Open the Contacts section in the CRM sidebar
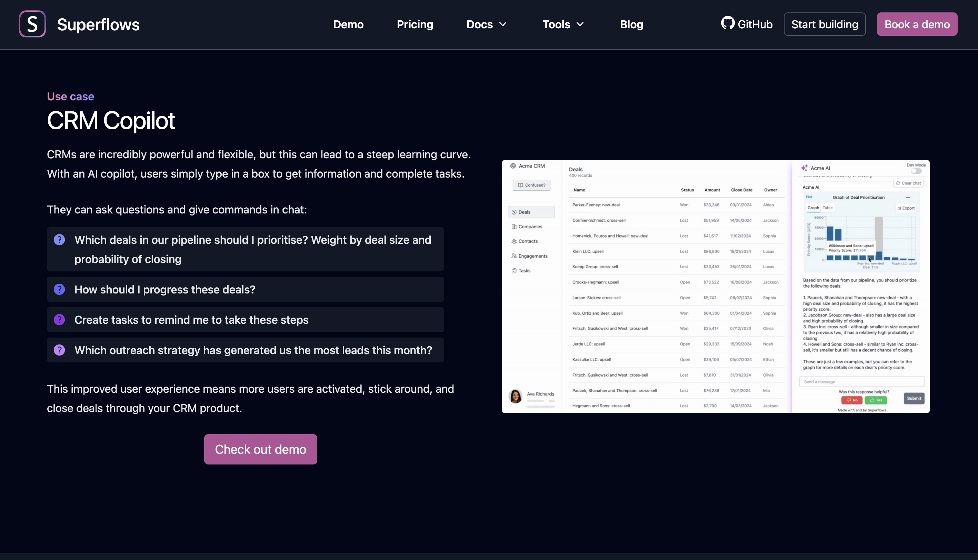978x560 pixels. coord(527,241)
